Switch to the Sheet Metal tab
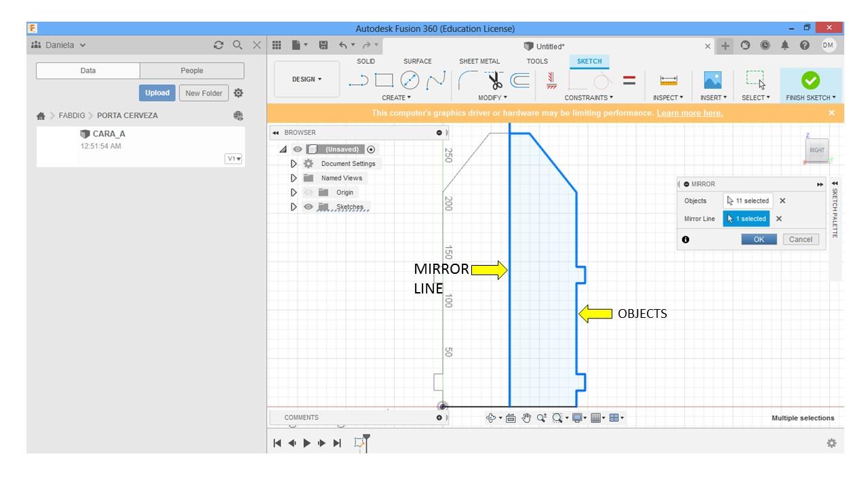The width and height of the screenshot is (868, 488). [479, 61]
